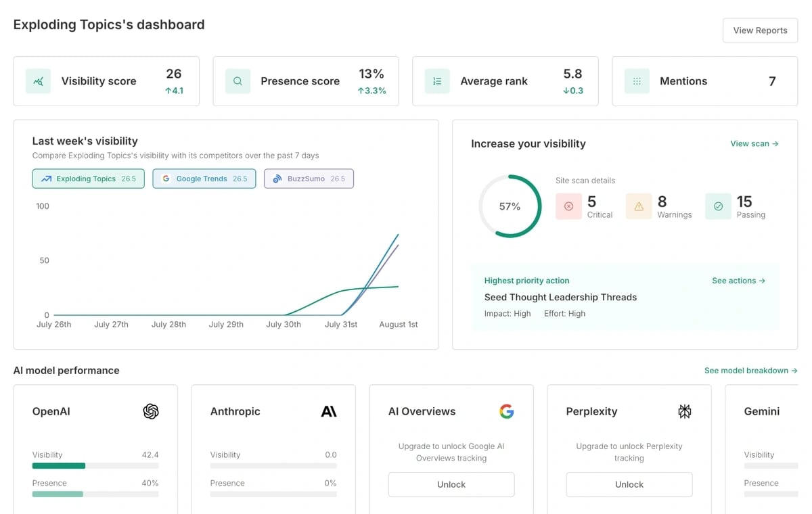812x514 pixels.
Task: Click the "July 30th" axis label
Action: click(x=284, y=325)
